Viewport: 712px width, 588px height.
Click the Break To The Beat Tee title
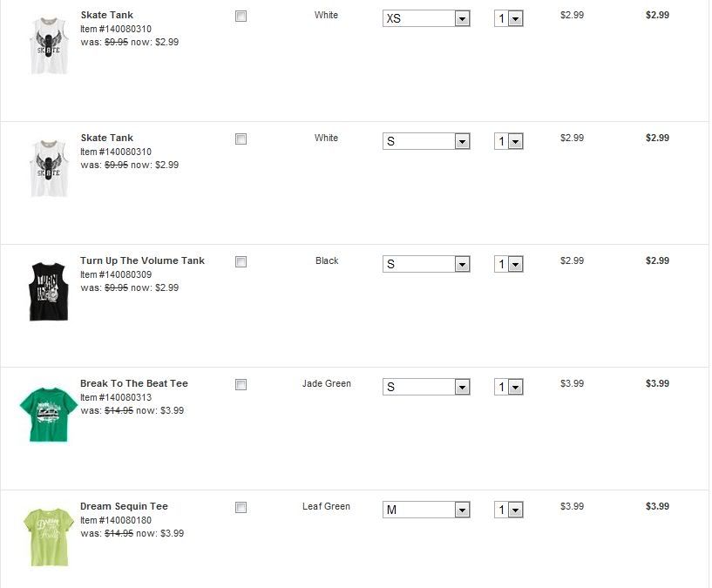tap(133, 383)
